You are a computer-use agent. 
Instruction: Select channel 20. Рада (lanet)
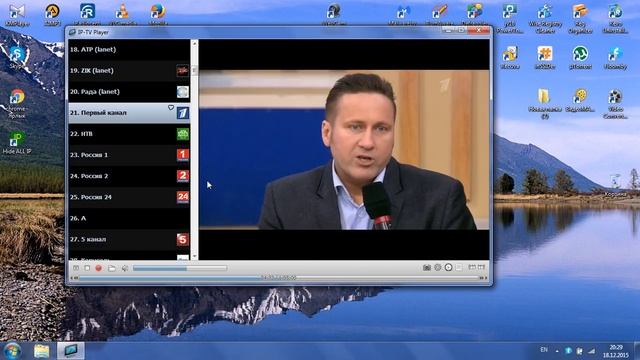click(129, 92)
